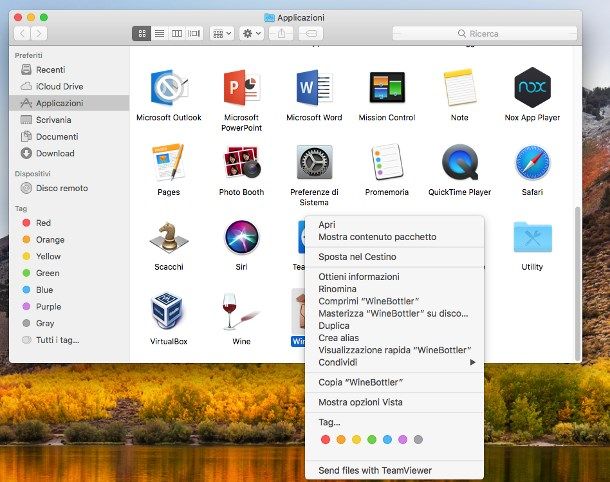Filter by the Orange sidebar tag
610x482 pixels.
[69, 240]
